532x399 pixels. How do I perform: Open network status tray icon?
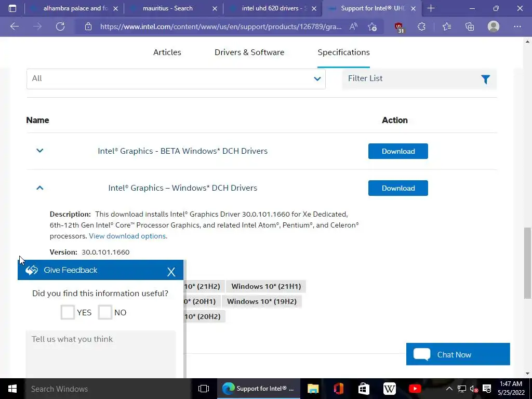462,389
